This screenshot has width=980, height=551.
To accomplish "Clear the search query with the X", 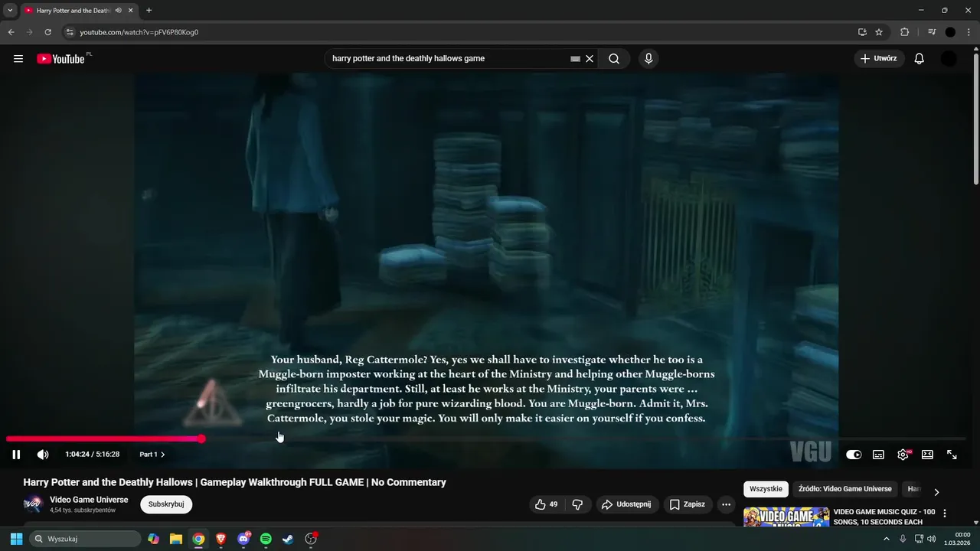I will 590,59.
